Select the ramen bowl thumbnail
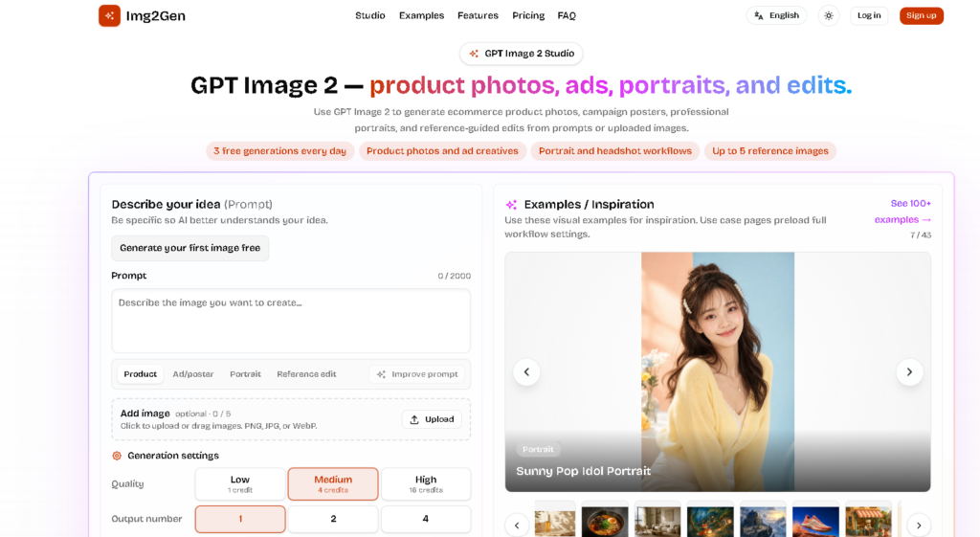The height and width of the screenshot is (537, 980). 605,519
